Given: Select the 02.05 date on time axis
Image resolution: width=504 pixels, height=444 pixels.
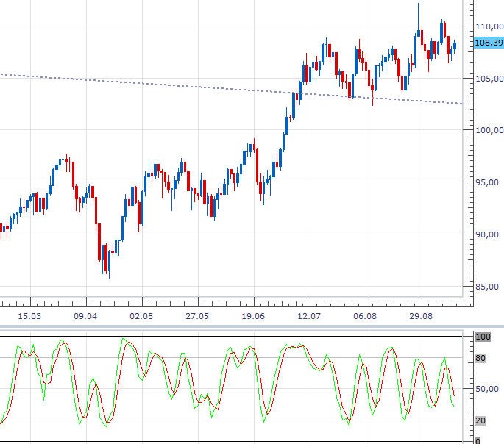Looking at the screenshot, I should pyautogui.click(x=141, y=315).
